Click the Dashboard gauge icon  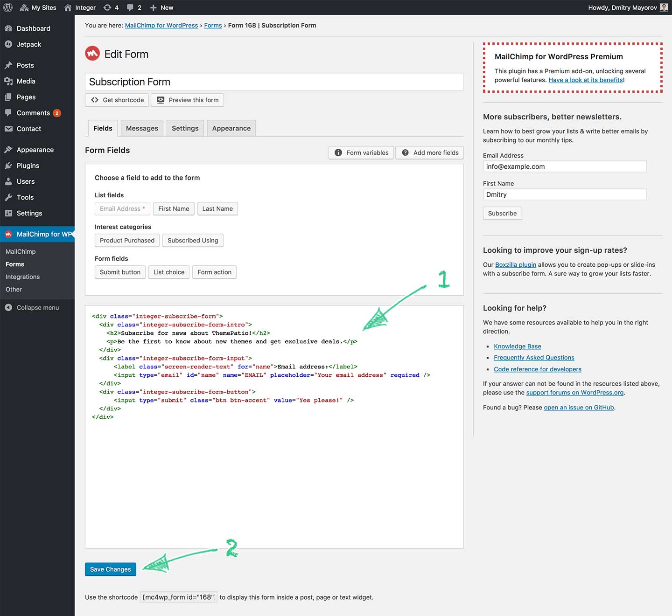tap(8, 28)
